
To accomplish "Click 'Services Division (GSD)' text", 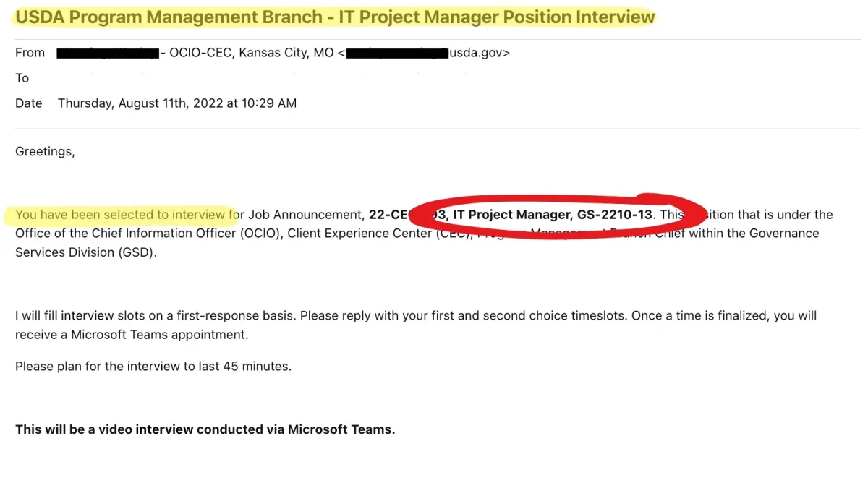I will (85, 253).
